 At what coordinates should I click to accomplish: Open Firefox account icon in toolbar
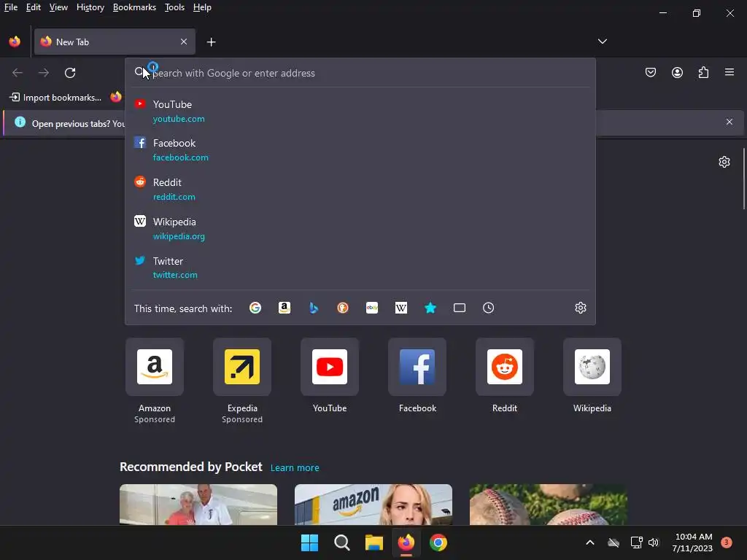(677, 72)
